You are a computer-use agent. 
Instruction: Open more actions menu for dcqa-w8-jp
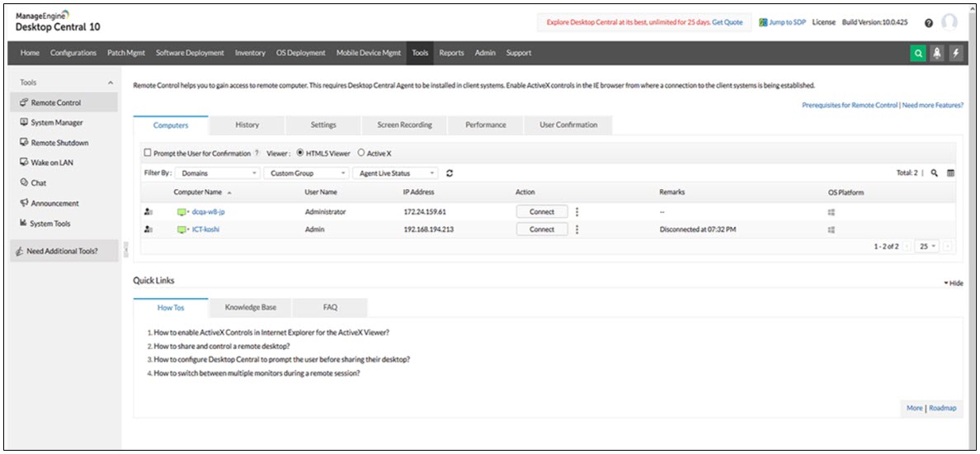577,212
